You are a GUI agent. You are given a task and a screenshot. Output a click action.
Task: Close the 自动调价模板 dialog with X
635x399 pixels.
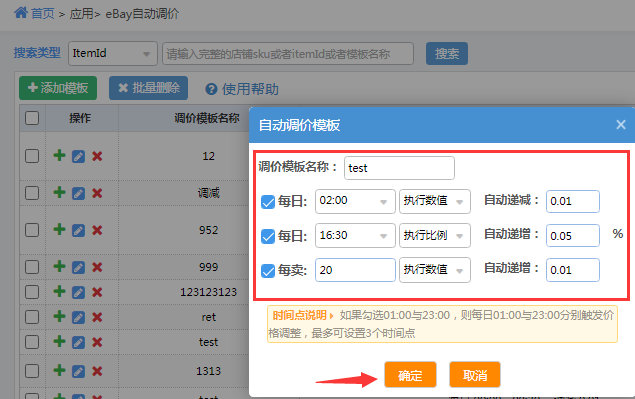click(621, 124)
